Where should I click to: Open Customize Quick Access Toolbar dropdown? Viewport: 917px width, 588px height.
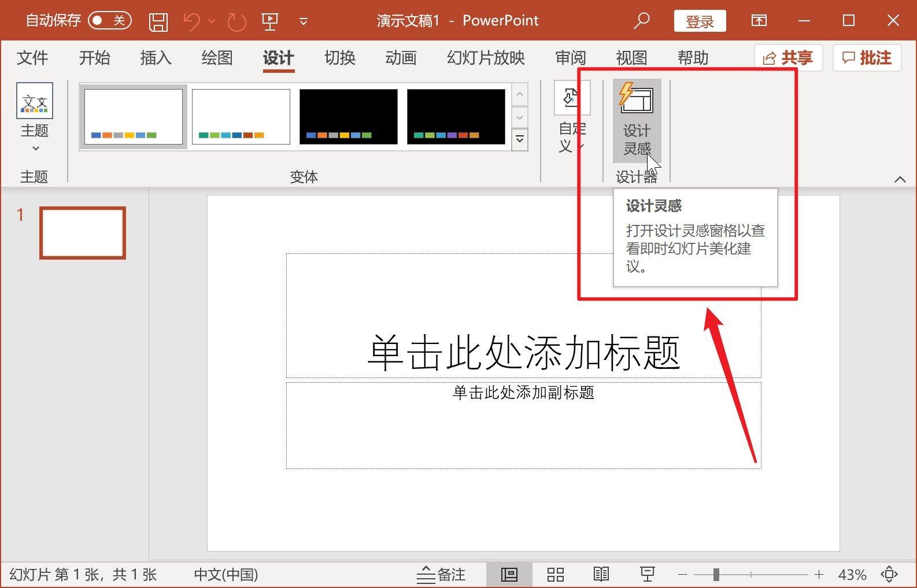[303, 22]
